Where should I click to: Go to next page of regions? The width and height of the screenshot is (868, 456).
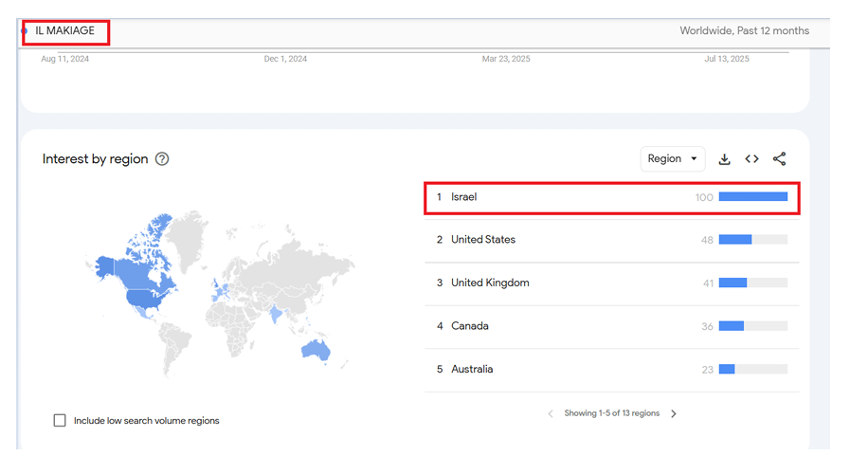(674, 414)
